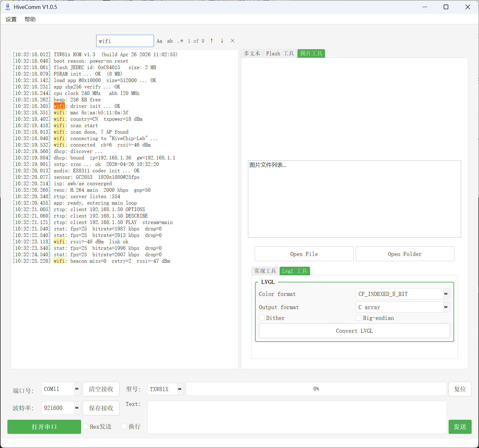Toggle regex (.*) search option

pos(180,41)
